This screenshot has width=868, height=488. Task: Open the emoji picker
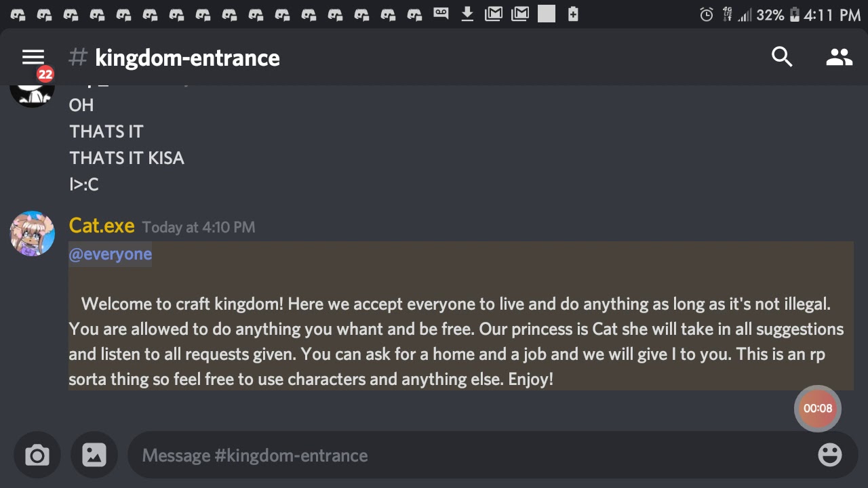coord(830,455)
